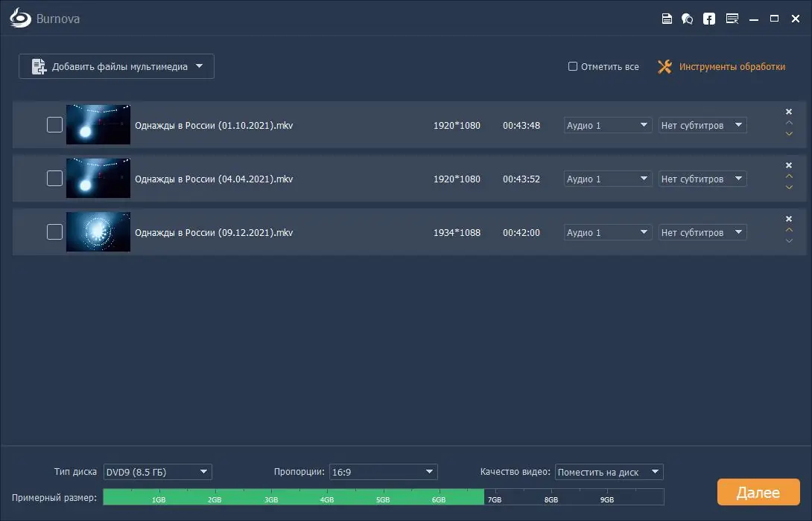Move 04.04.2021 file down with arrow
The height and width of the screenshot is (521, 812).
pyautogui.click(x=789, y=188)
